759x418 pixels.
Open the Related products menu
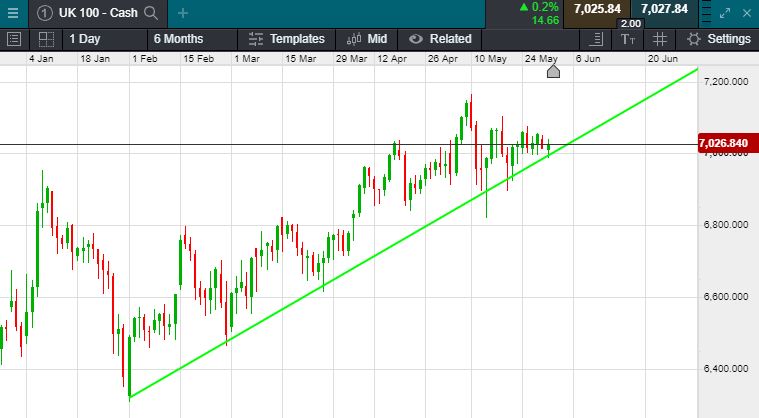tap(440, 39)
